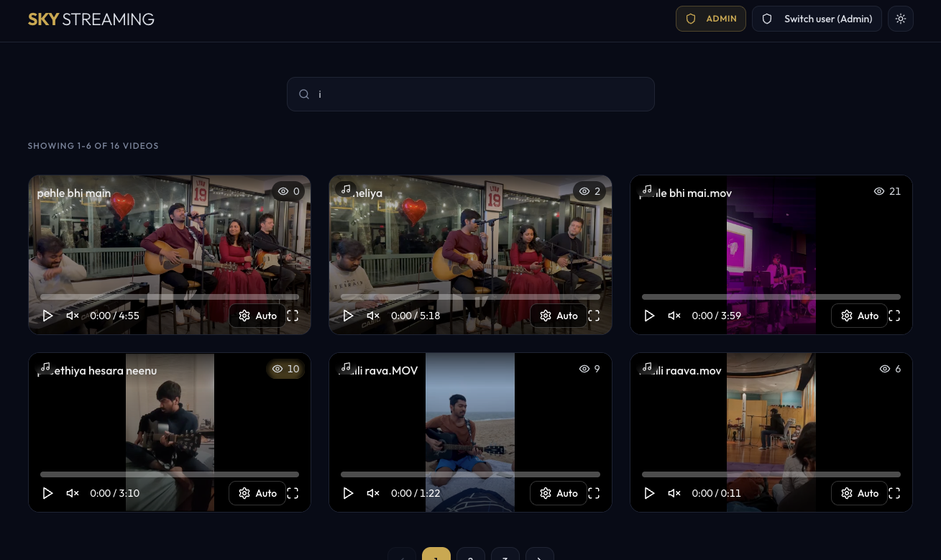Play the "pehle bhi main" video

coord(47,316)
